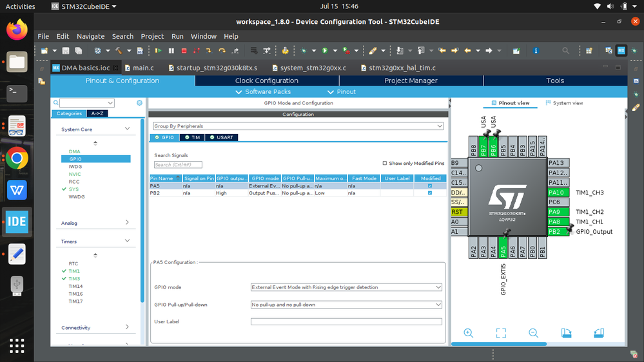The image size is (644, 362).
Task: Collapse the Timers category
Action: 128,241
